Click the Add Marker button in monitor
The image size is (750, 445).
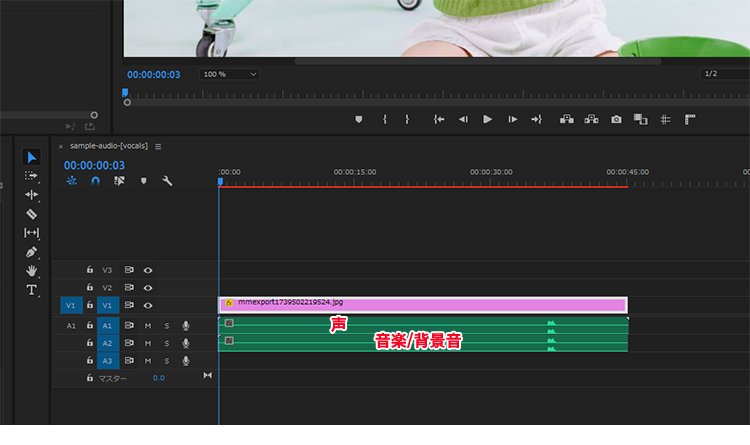click(359, 120)
